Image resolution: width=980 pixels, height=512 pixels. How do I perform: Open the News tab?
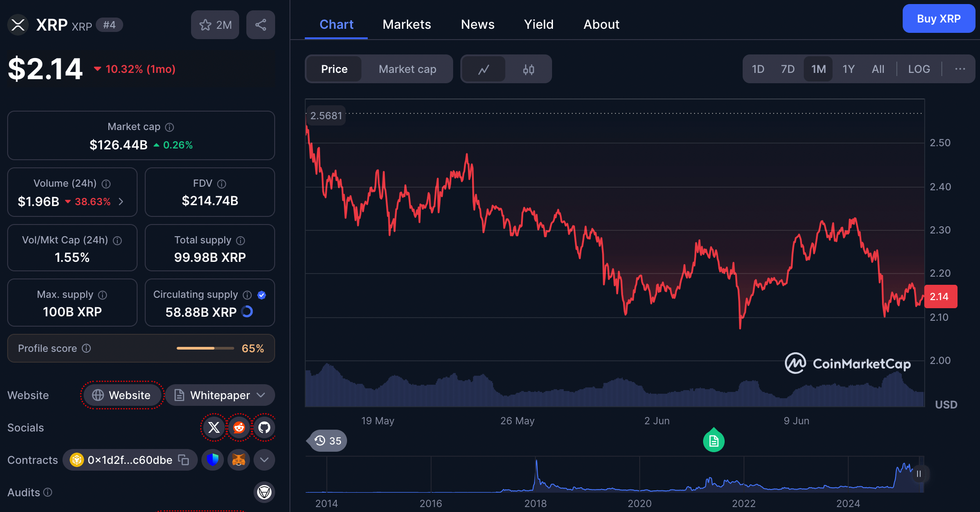pyautogui.click(x=477, y=24)
